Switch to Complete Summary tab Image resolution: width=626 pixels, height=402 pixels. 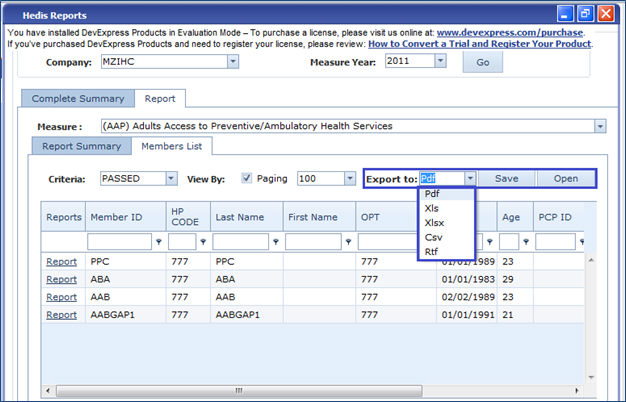[78, 98]
